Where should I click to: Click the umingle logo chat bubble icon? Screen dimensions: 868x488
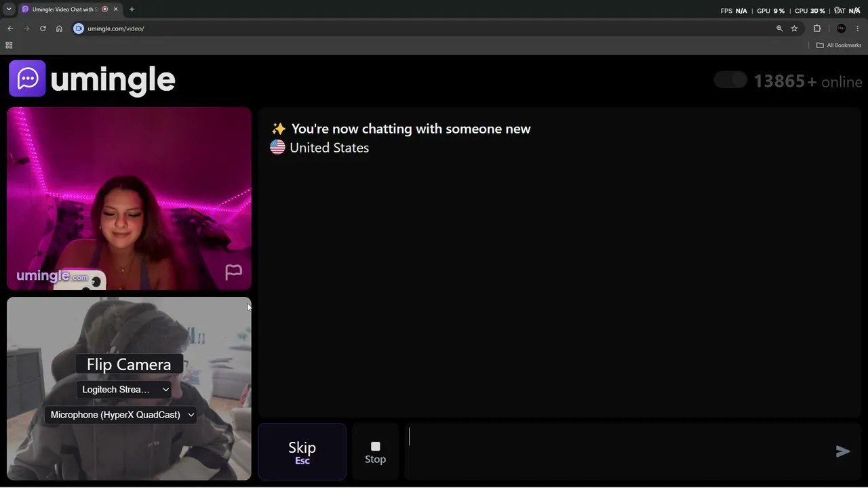[27, 79]
